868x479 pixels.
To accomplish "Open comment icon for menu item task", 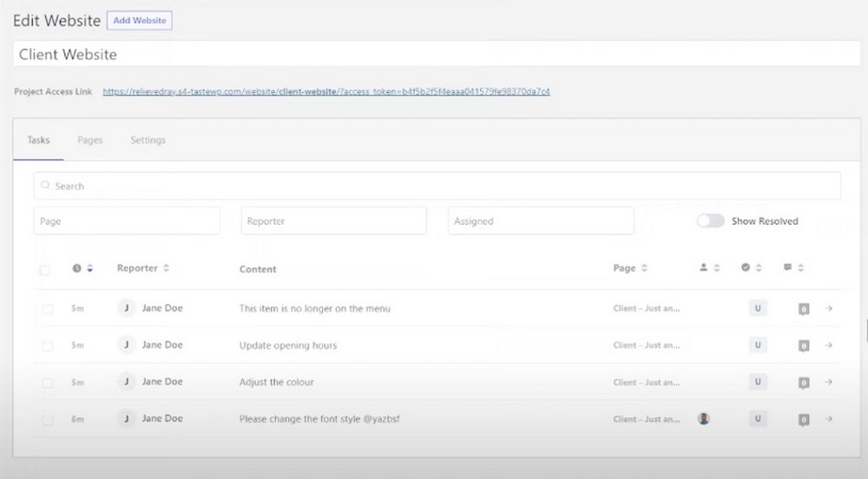I will (x=804, y=309).
